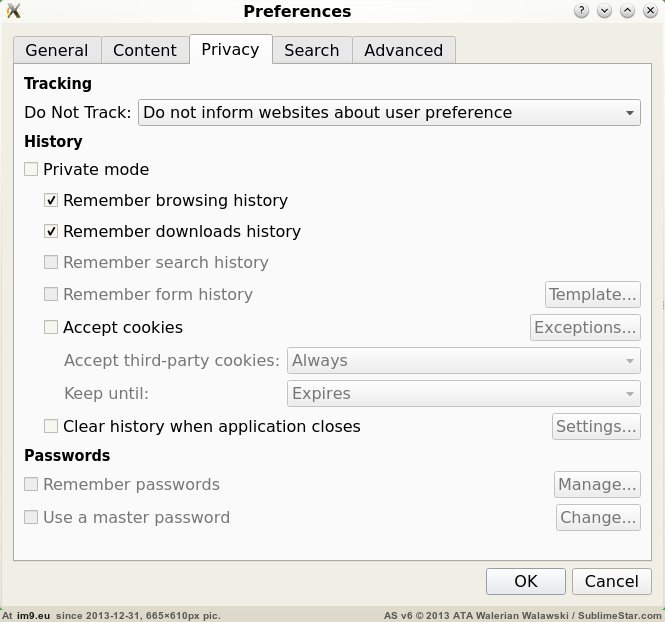Screen dimensions: 665x622
Task: Click the app icon in title bar
Action: tap(13, 12)
